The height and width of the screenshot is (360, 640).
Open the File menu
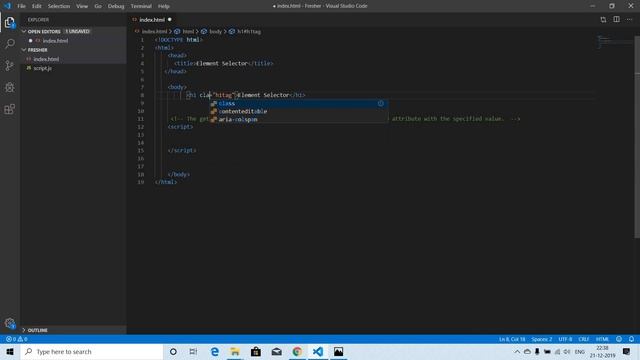pos(21,6)
